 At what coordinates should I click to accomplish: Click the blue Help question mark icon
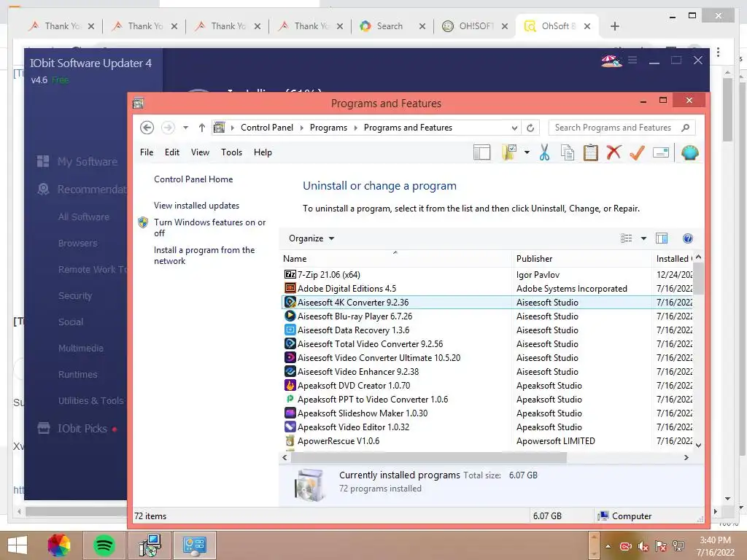687,238
